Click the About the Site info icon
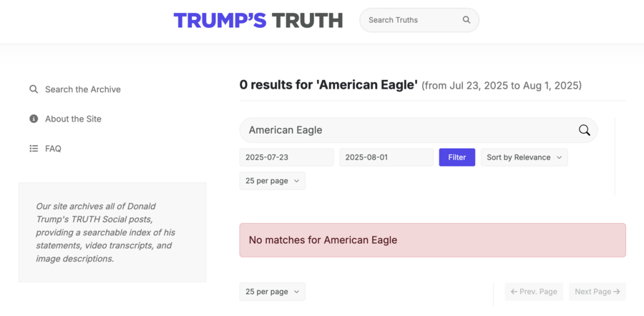 pyautogui.click(x=34, y=119)
